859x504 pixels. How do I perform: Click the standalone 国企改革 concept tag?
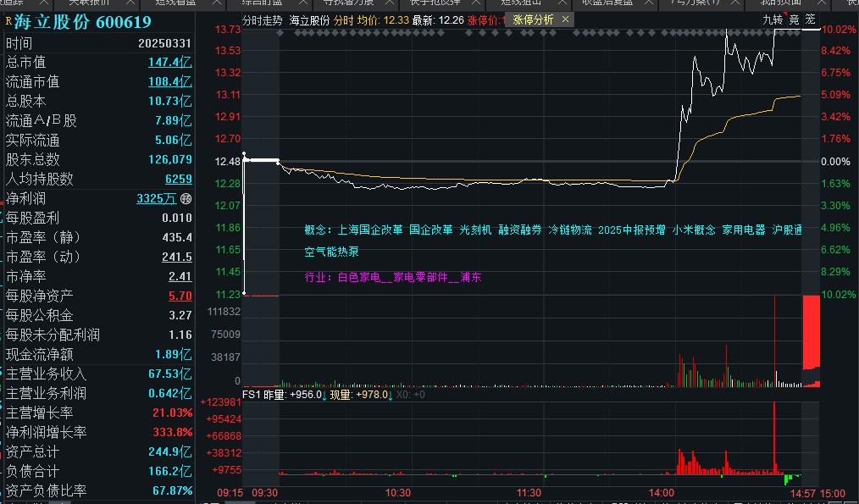(x=431, y=230)
